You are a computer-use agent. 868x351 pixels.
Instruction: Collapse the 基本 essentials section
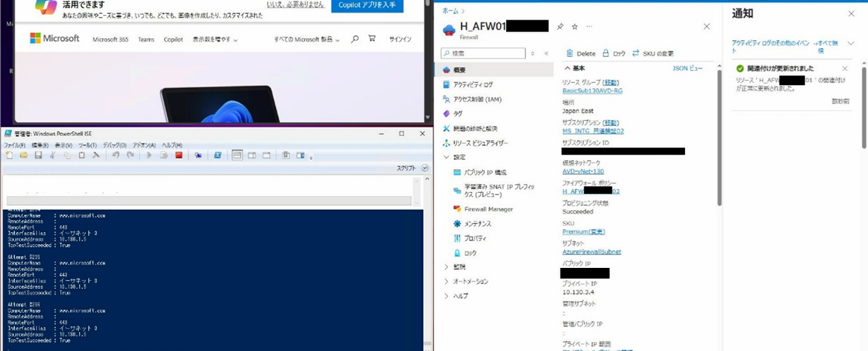click(x=567, y=68)
